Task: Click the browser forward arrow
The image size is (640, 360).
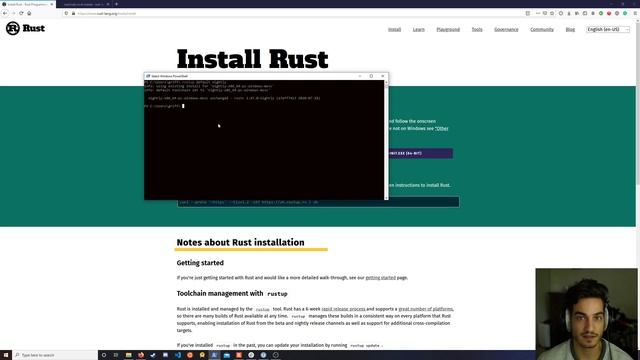Action: [x=13, y=13]
